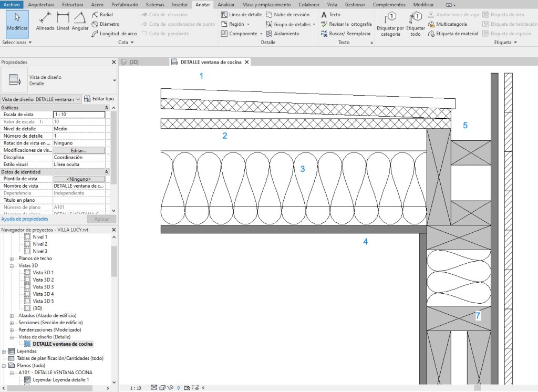Open the Ayuda de propiedades link
Image resolution: width=538 pixels, height=392 pixels.
click(x=25, y=219)
